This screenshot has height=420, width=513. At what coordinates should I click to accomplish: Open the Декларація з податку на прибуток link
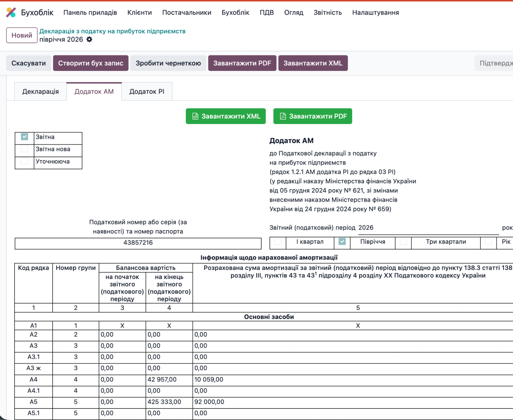tap(112, 31)
